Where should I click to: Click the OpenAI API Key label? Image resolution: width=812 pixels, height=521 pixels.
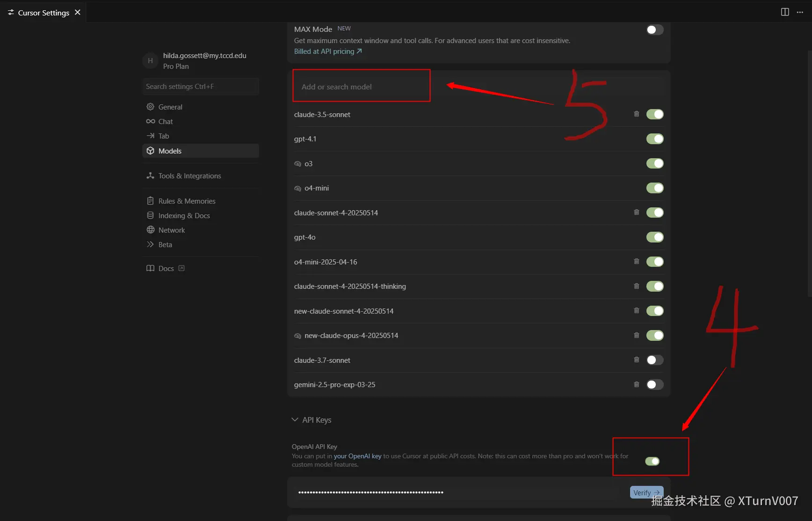coord(314,447)
